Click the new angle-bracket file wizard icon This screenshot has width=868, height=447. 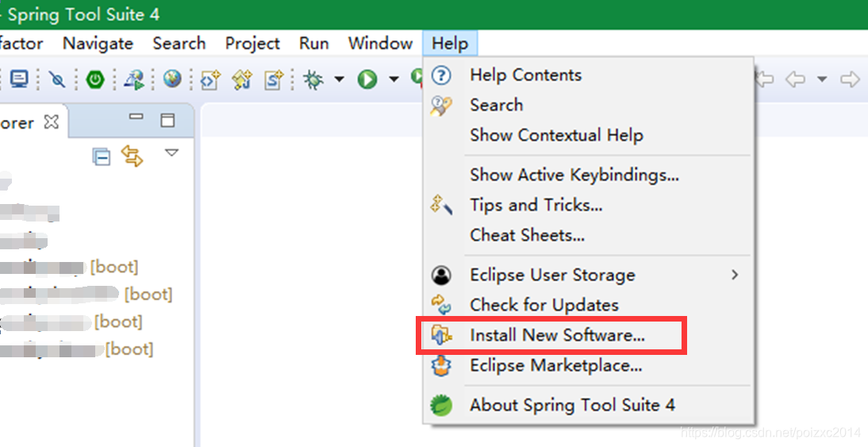[210, 79]
